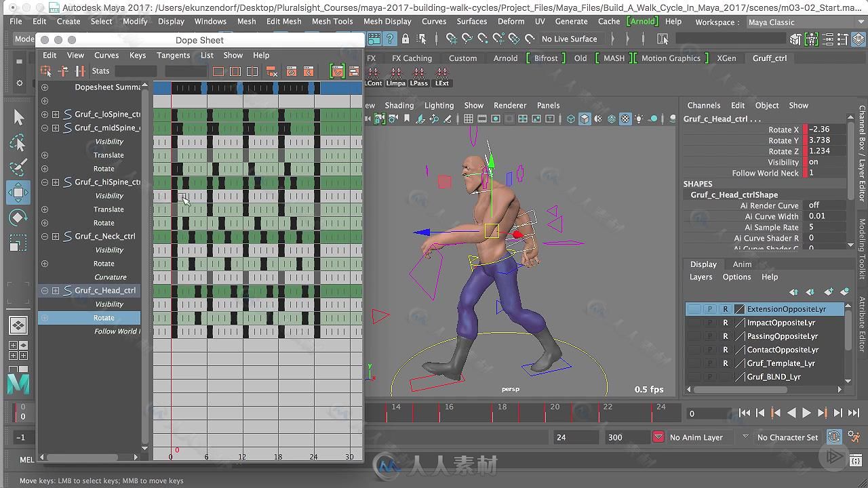This screenshot has width=868, height=488.
Task: Expand Gruf_c_loSpine_ctrl circle plus
Action: point(45,115)
